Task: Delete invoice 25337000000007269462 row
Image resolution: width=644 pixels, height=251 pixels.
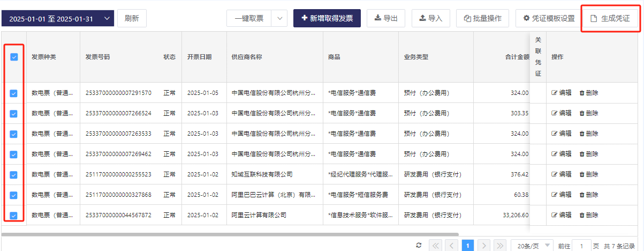Action: pyautogui.click(x=589, y=154)
